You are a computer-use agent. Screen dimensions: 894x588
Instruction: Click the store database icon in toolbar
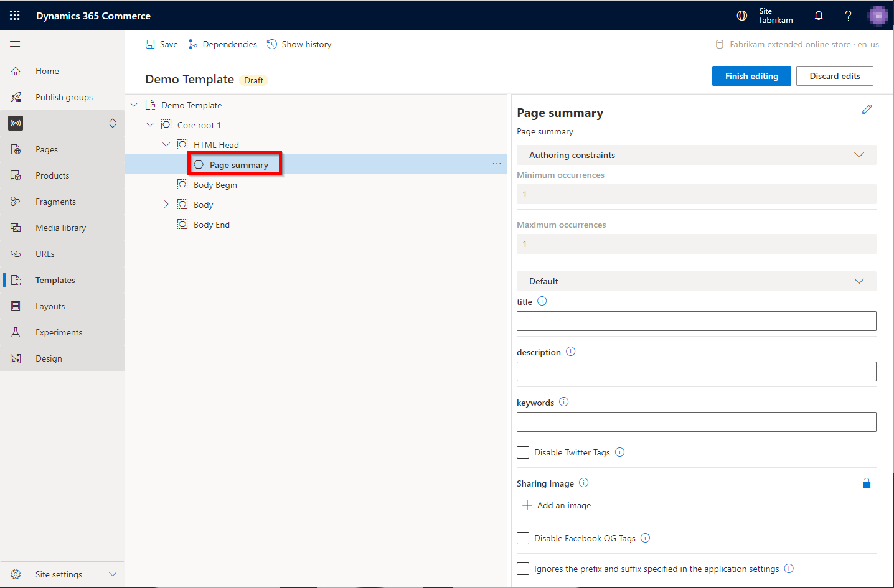pos(720,44)
